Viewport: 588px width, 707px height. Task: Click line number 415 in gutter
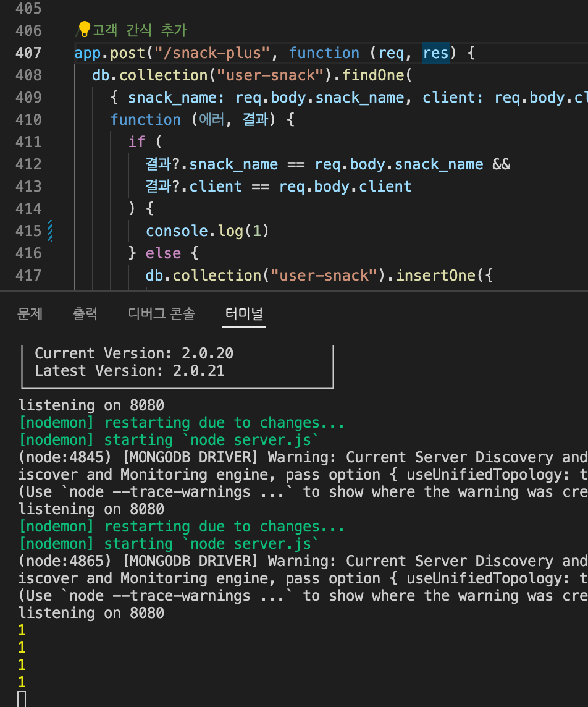click(28, 231)
